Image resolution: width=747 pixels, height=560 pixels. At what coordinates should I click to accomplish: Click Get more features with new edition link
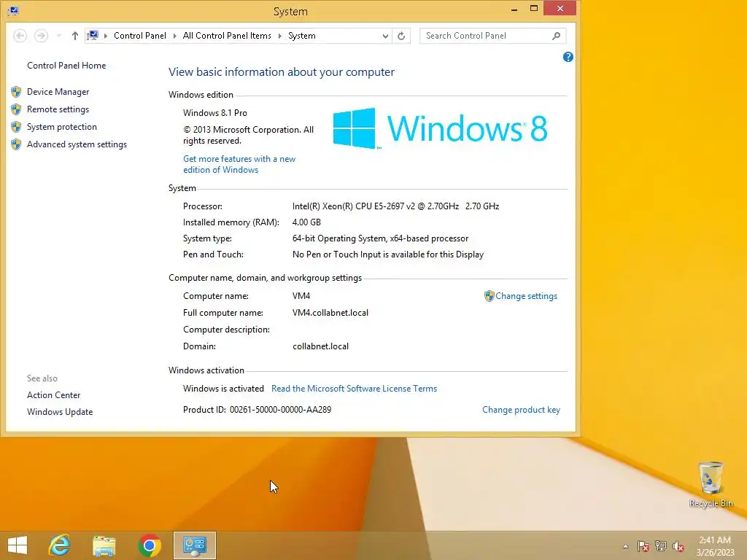[x=239, y=164]
